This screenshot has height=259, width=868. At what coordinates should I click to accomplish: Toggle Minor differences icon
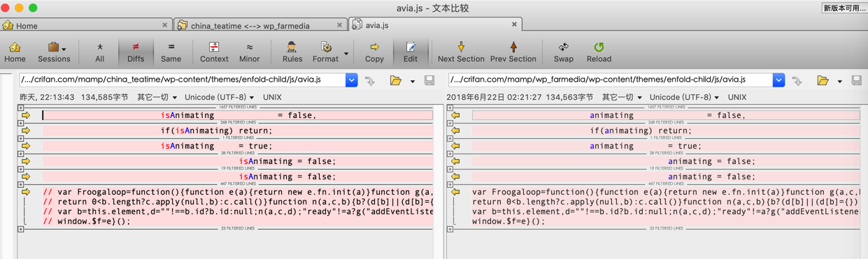[x=250, y=47]
